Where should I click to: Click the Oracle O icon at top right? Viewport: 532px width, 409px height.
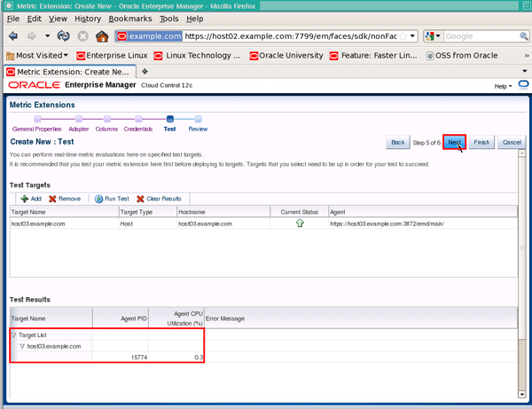(523, 85)
